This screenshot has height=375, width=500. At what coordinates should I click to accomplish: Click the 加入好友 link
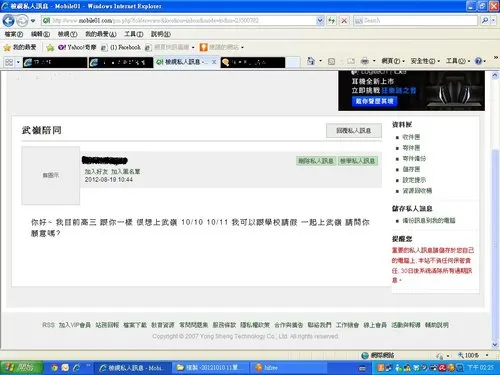point(96,171)
